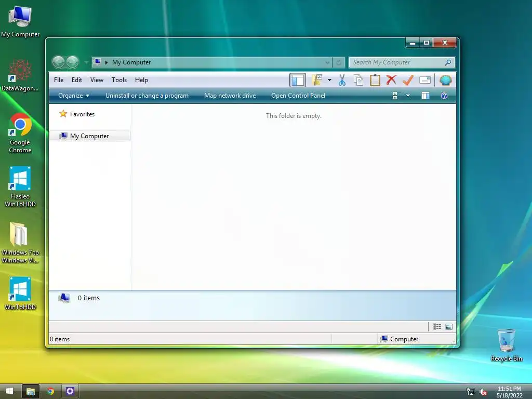Maximize the My Computer window
The width and height of the screenshot is (532, 399).
[427, 43]
